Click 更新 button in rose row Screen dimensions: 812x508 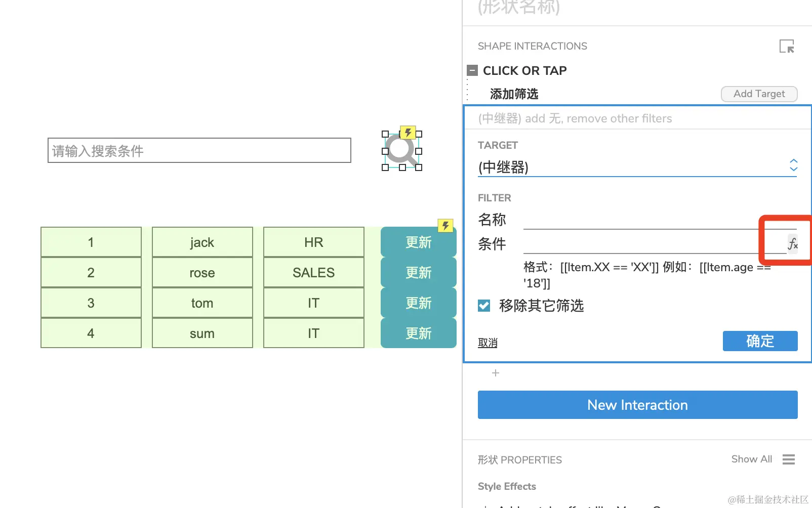418,272
